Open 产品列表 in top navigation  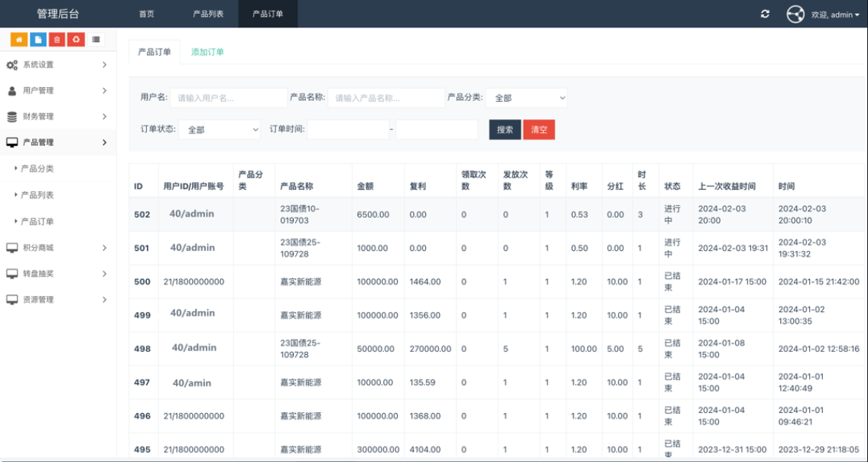[x=208, y=14]
